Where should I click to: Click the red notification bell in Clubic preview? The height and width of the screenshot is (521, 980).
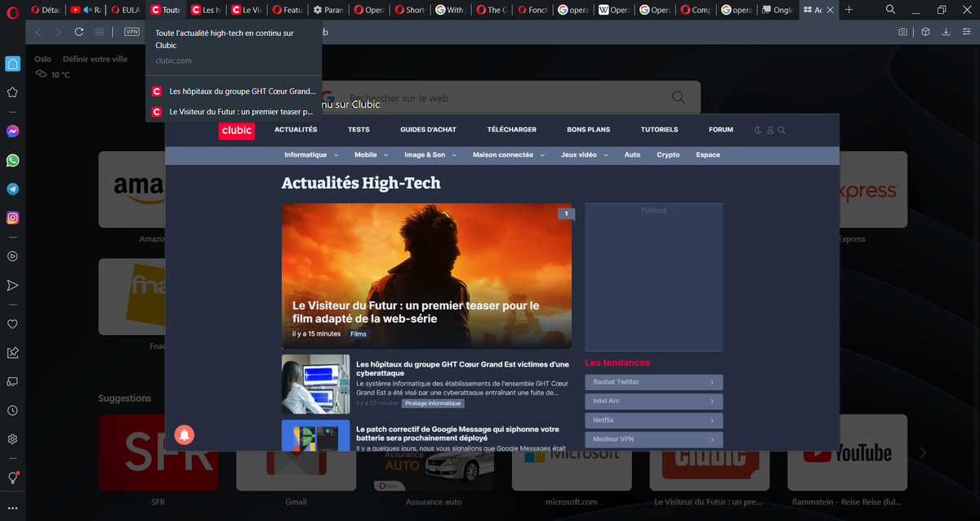click(x=185, y=434)
